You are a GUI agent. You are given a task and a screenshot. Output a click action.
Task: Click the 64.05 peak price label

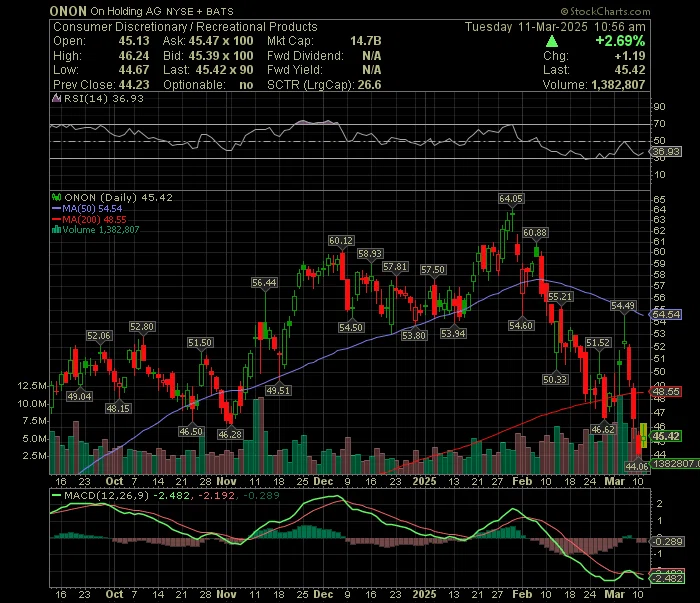point(511,199)
